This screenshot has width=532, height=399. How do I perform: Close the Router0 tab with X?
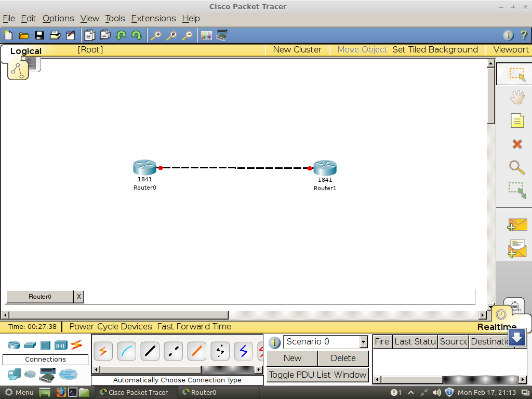(79, 297)
